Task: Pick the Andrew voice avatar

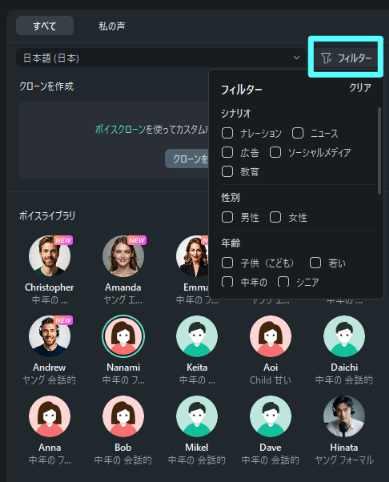Action: click(x=50, y=336)
